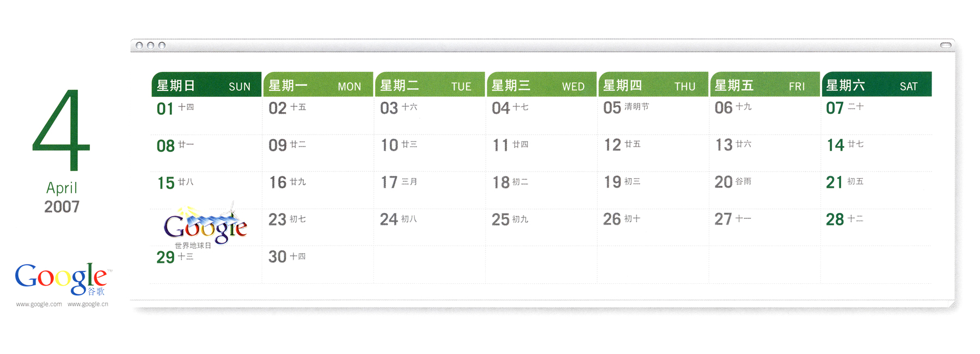This screenshot has width=980, height=354.
Task: Select date 25 初九
Action: (x=510, y=219)
